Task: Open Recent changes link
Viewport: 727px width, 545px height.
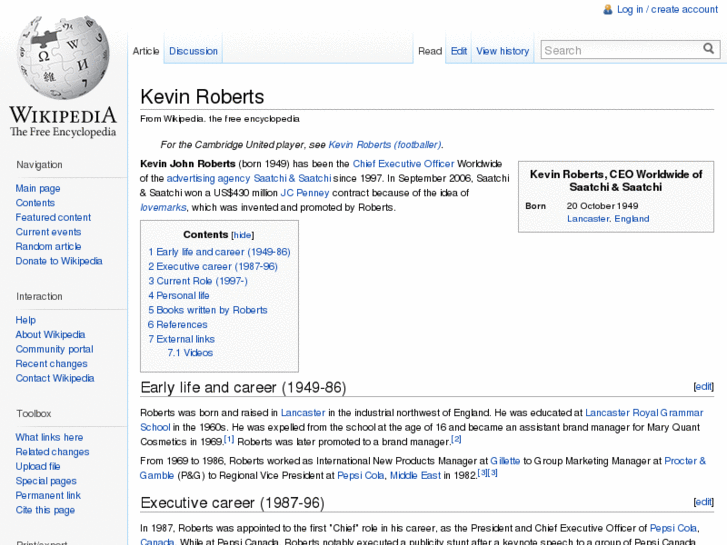Action: coord(51,364)
